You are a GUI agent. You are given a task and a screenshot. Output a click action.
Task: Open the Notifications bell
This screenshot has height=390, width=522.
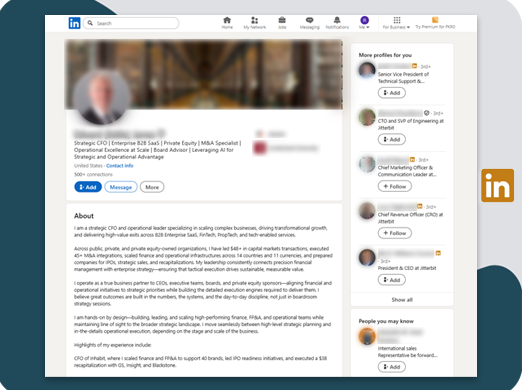point(337,23)
